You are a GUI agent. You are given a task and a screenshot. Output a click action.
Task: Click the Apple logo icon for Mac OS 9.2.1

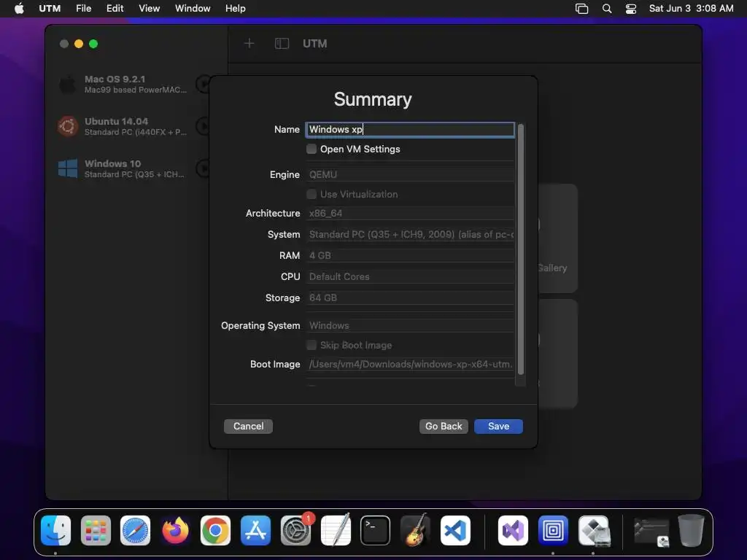pos(68,85)
